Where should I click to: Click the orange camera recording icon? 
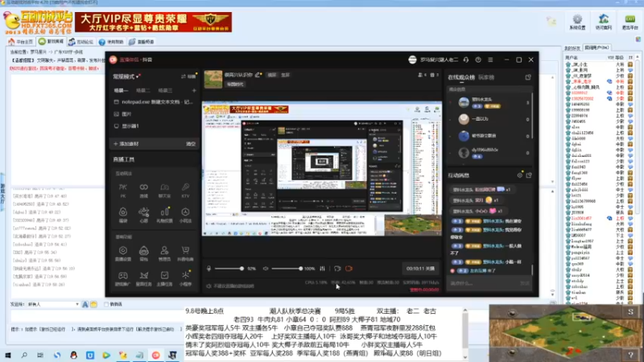click(349, 269)
